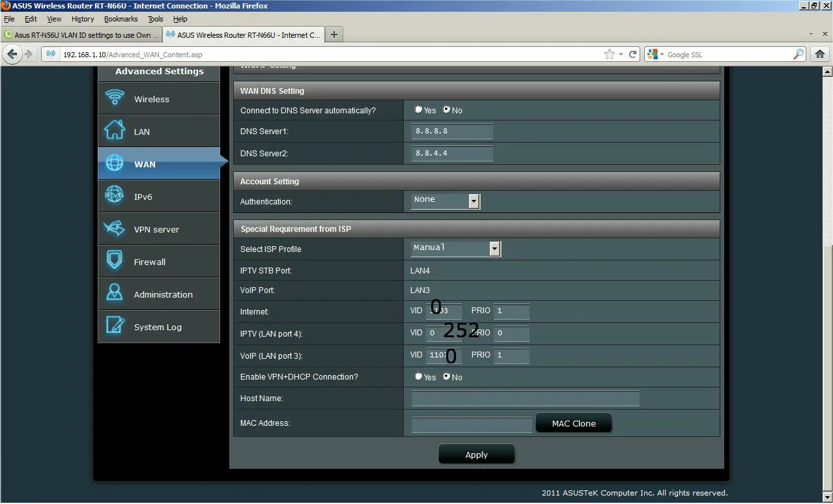Open the Wireless settings icon
833x504 pixels.
click(115, 98)
